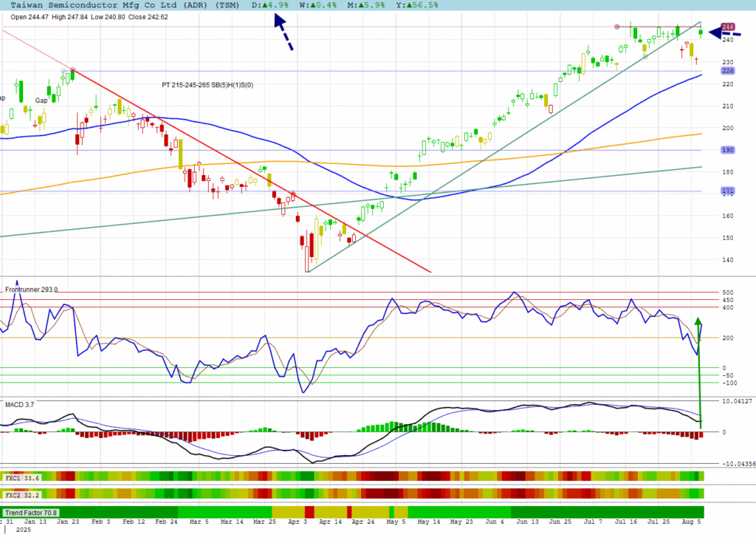Click the 'PT 215-245-265 SB(5)H(1)S(0)' annotation
This screenshot has width=756, height=543.
[207, 85]
